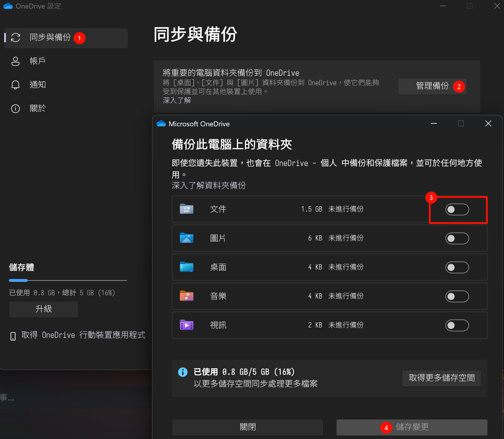The image size is (504, 439).
Task: Toggle backup for the 圖片 folder
Action: coord(457,238)
